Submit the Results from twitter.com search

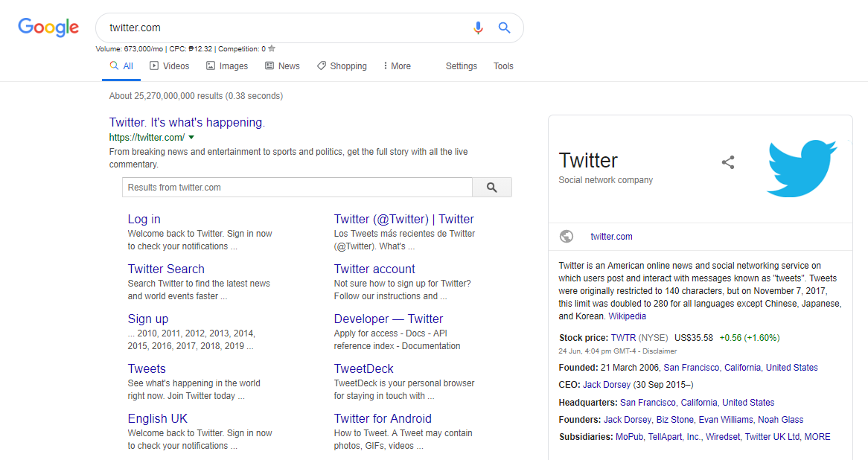pos(491,188)
